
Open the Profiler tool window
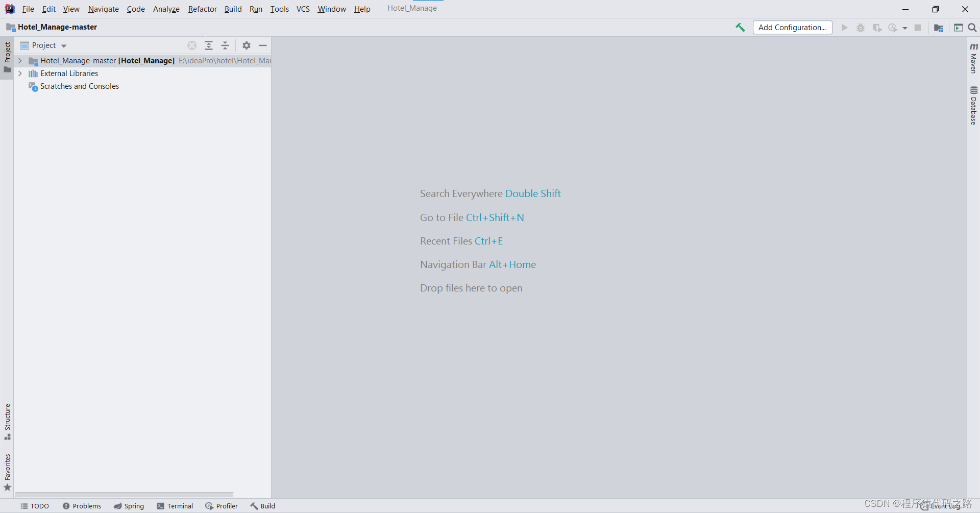[222, 506]
